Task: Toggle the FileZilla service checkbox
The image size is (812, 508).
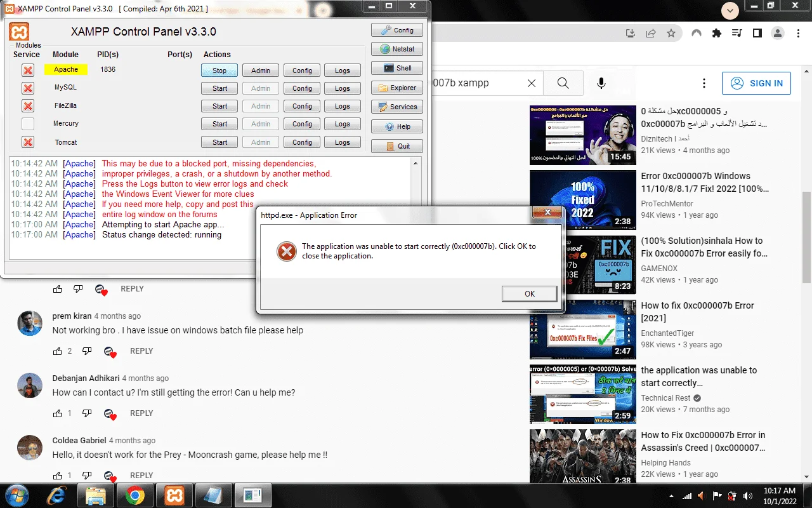Action: tap(27, 105)
